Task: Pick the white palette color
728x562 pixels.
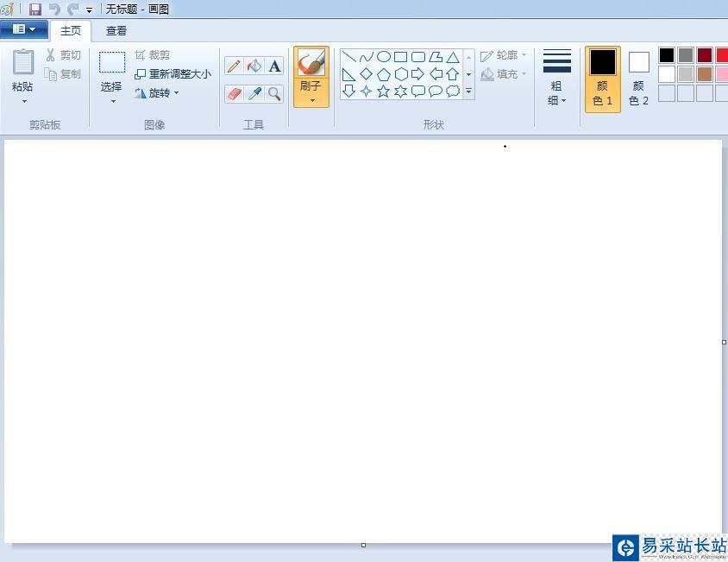Action: pyautogui.click(x=667, y=74)
